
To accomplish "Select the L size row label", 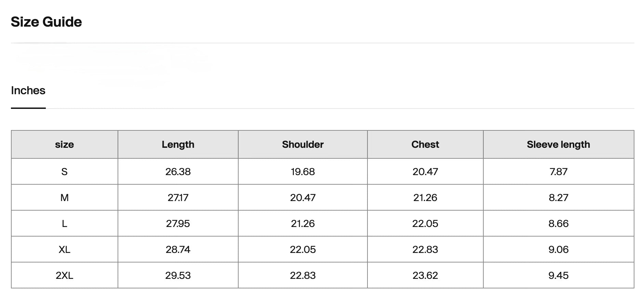I will click(65, 223).
